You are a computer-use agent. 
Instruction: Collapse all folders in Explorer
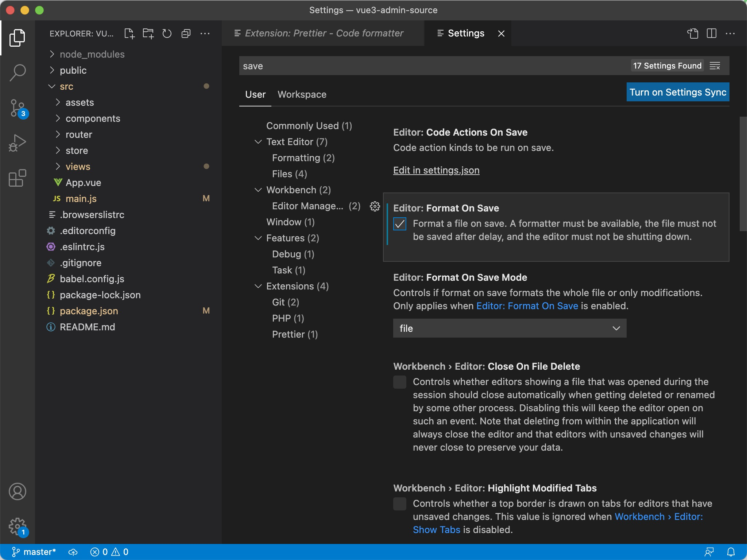coord(186,34)
